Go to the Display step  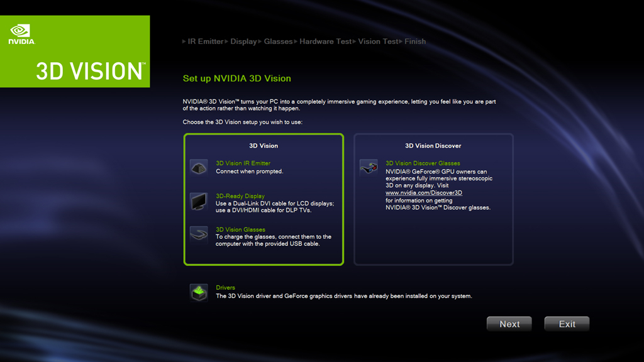tap(243, 41)
